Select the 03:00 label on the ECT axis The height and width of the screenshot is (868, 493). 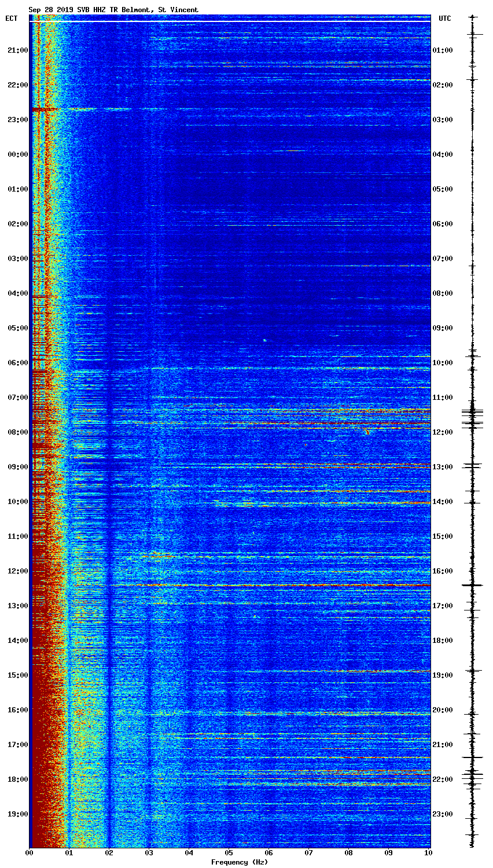tap(16, 259)
